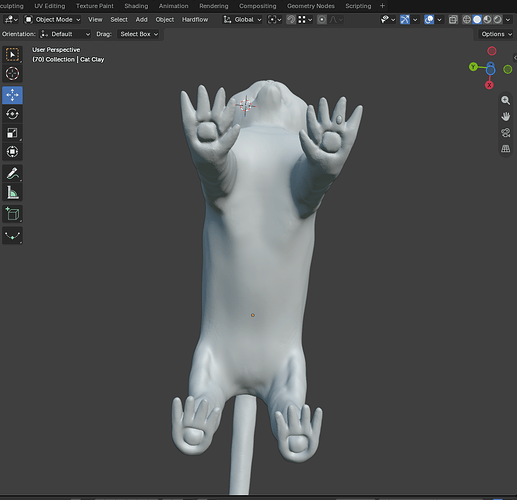Open the Options dropdown
The image size is (517, 500).
coord(496,34)
